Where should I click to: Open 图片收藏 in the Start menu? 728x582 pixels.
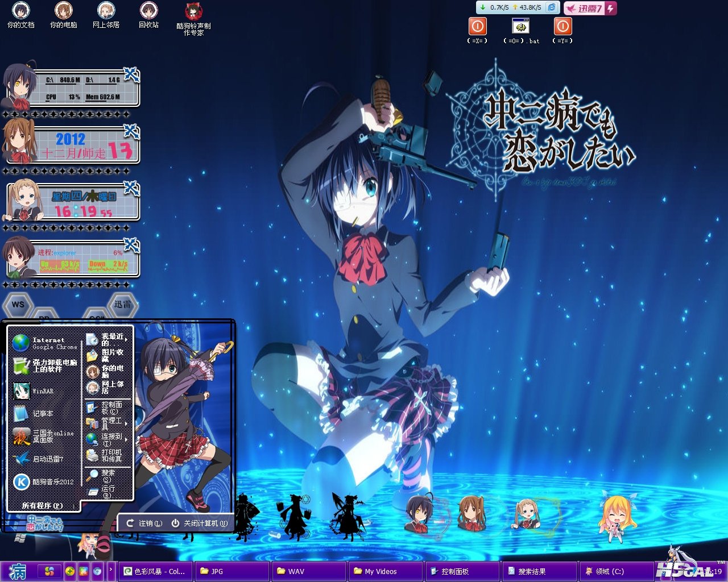(x=107, y=356)
